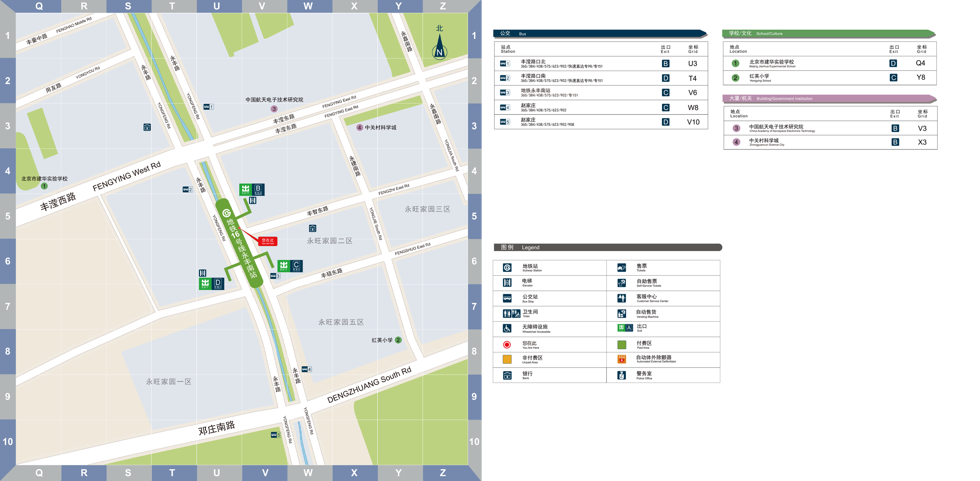Click the green Paid Area swatch
The image size is (980, 481).
click(621, 345)
